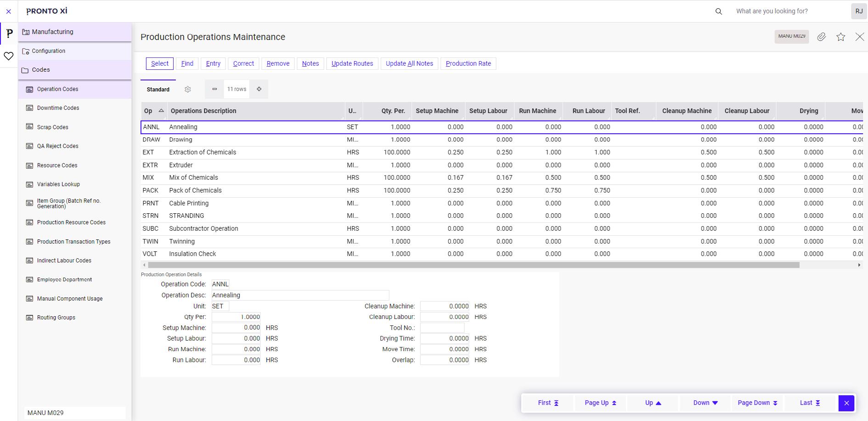The width and height of the screenshot is (868, 421).
Task: Click the MANU M029 screen badge
Action: (x=792, y=36)
